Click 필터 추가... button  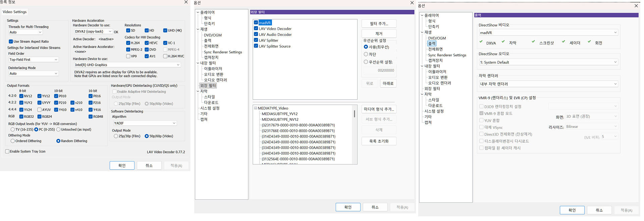pos(379,23)
